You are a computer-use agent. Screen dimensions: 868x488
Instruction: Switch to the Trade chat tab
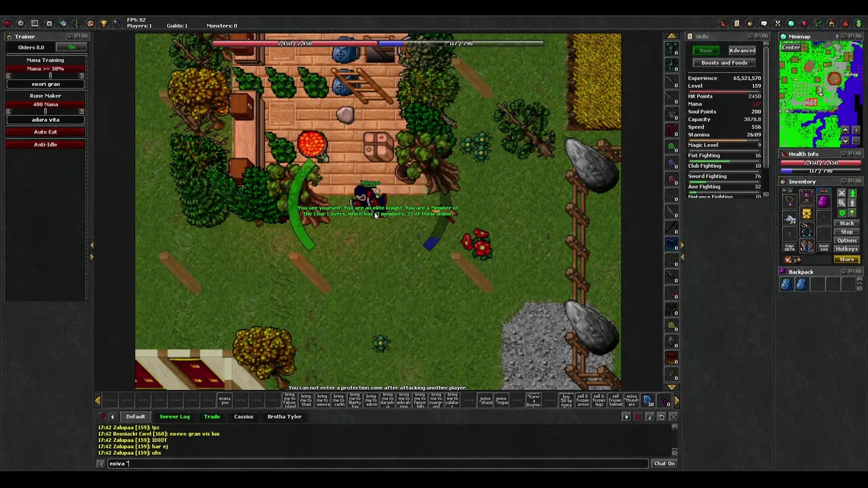click(x=212, y=417)
